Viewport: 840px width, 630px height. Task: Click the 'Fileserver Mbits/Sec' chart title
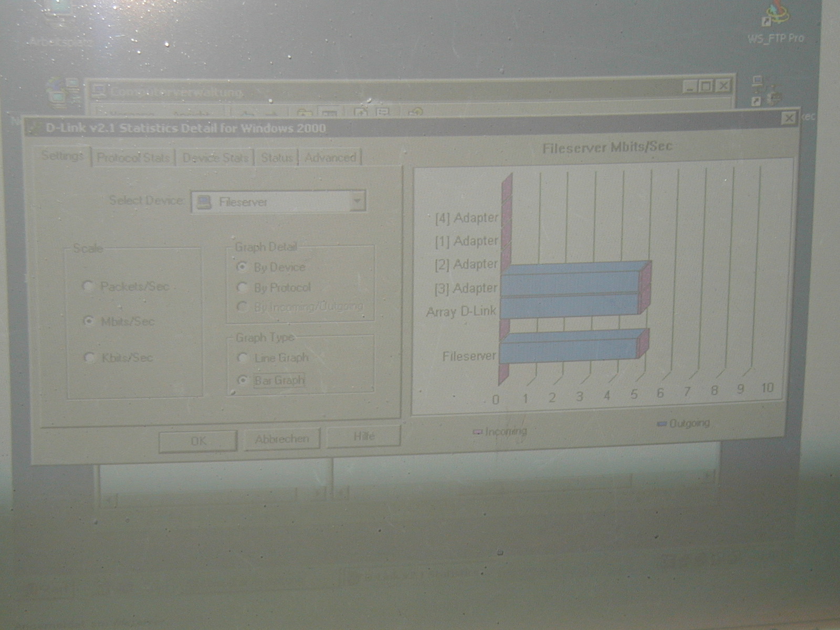[607, 148]
